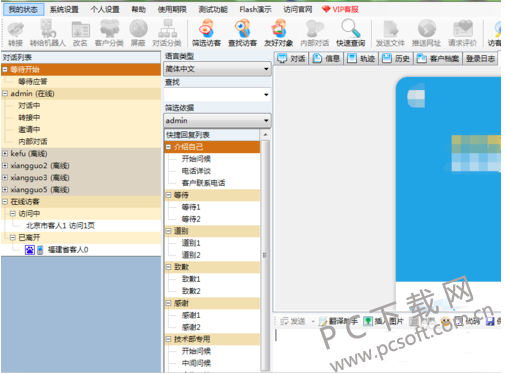Switch to the 信息 tab
Screen dimensions: 506x374
326,59
